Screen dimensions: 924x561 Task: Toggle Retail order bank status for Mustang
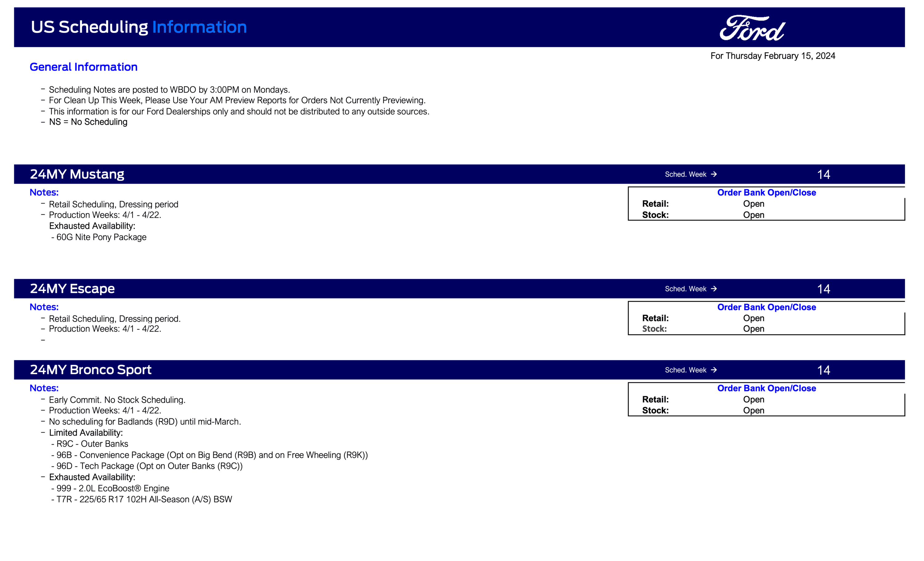point(753,204)
